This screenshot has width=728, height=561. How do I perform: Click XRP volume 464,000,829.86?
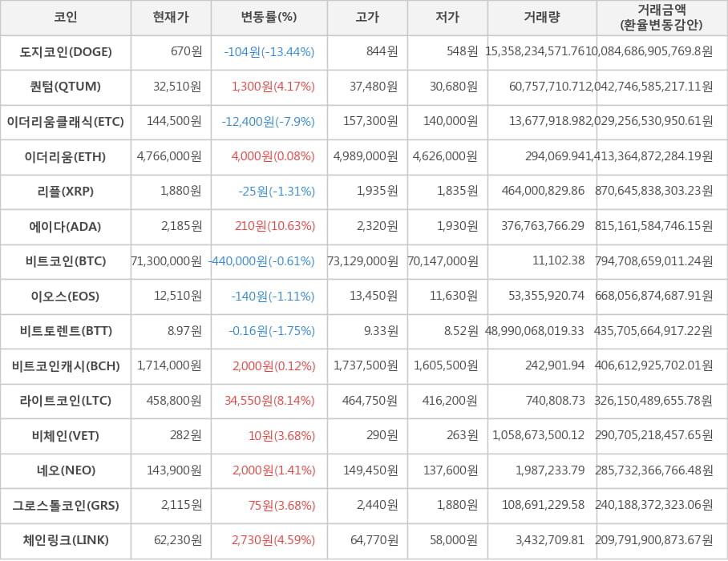pos(544,191)
